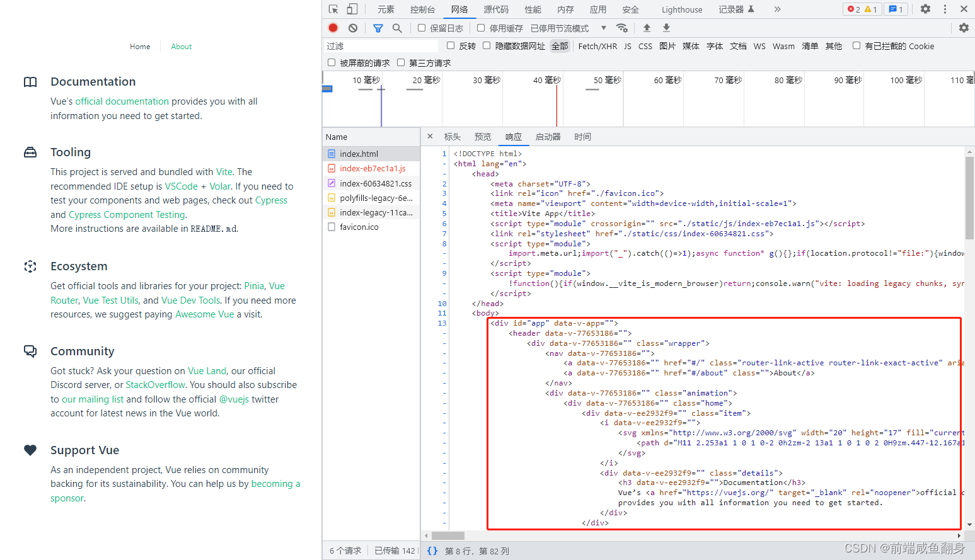Image resolution: width=975 pixels, height=560 pixels.
Task: Select the index-60634821.css request
Action: [371, 183]
